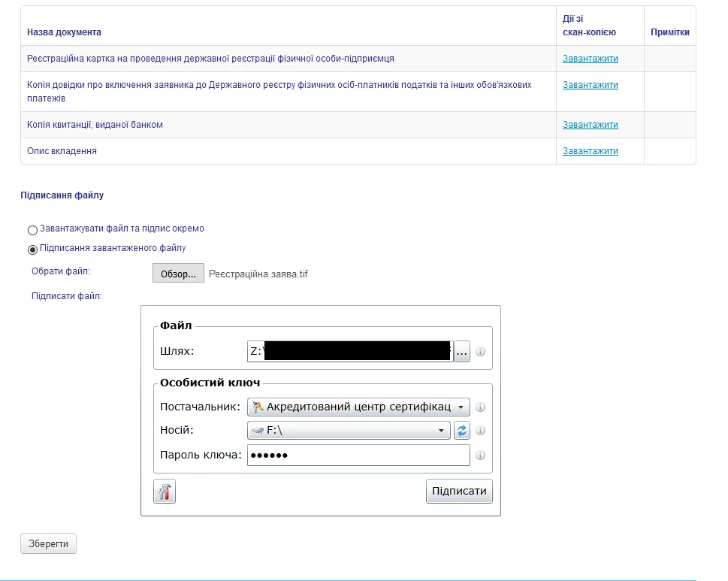728x581 pixels.
Task: Expand the Носій drive dropdown
Action: [x=349, y=431]
